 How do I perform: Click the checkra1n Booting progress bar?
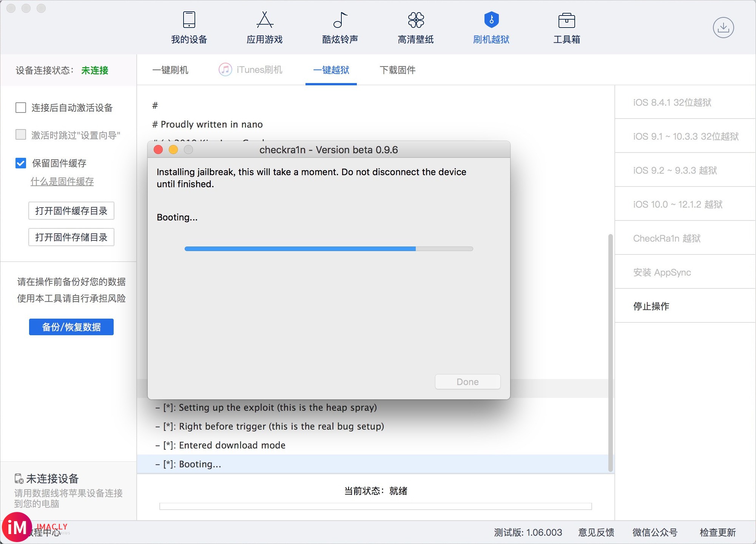click(x=329, y=249)
